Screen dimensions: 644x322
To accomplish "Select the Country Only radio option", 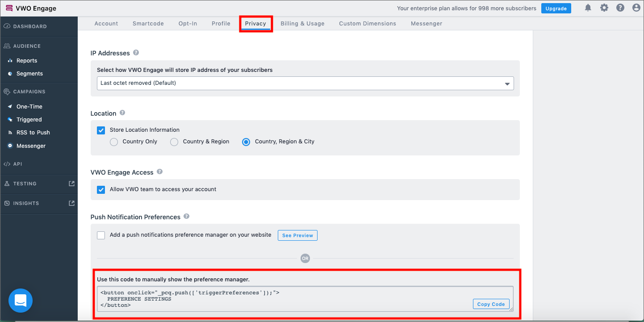I will pyautogui.click(x=114, y=142).
